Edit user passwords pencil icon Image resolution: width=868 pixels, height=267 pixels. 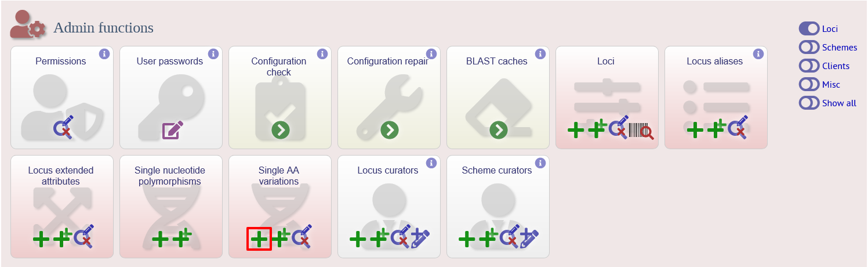[173, 130]
